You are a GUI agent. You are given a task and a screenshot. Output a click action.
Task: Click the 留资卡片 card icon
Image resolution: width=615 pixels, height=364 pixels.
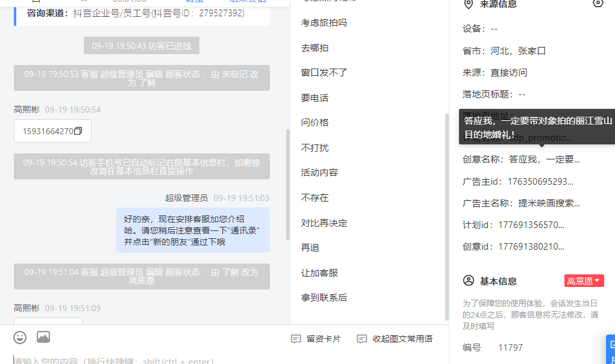coord(296,339)
